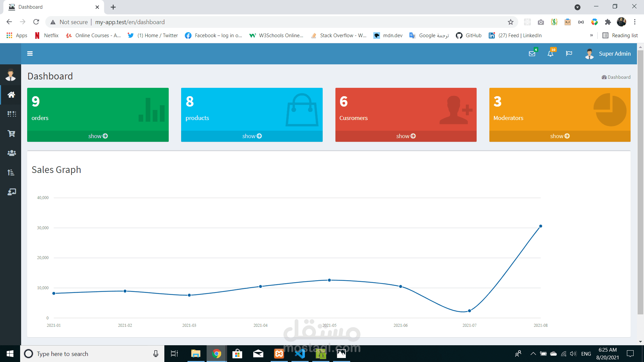Viewport: 644px width, 362px height.
Task: Open the moderators sidebar icon at bottom
Action: pos(11,192)
